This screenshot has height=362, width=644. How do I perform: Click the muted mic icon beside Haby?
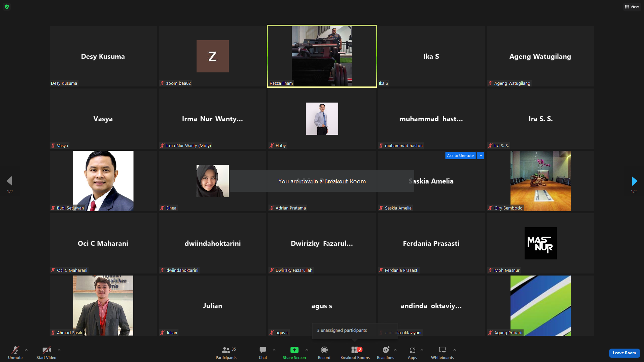[x=272, y=145]
